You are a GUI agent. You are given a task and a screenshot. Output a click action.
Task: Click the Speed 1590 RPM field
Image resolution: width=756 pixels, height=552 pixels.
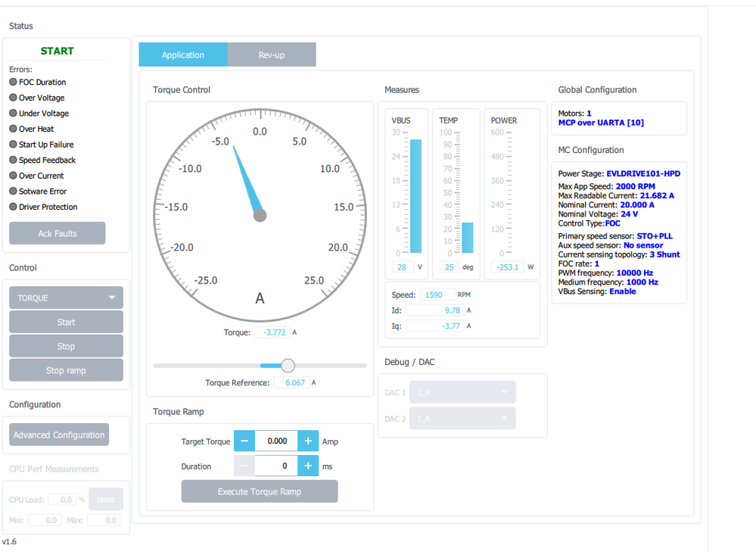tap(438, 295)
